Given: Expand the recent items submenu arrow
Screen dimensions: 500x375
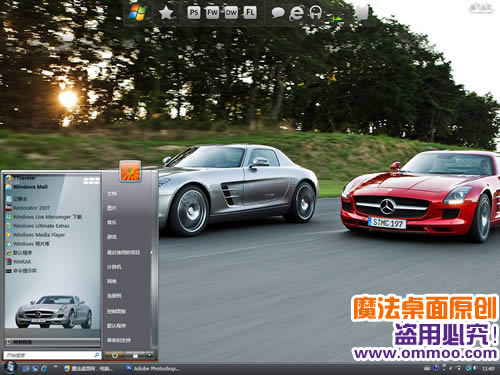Looking at the screenshot, I should pos(151,252).
